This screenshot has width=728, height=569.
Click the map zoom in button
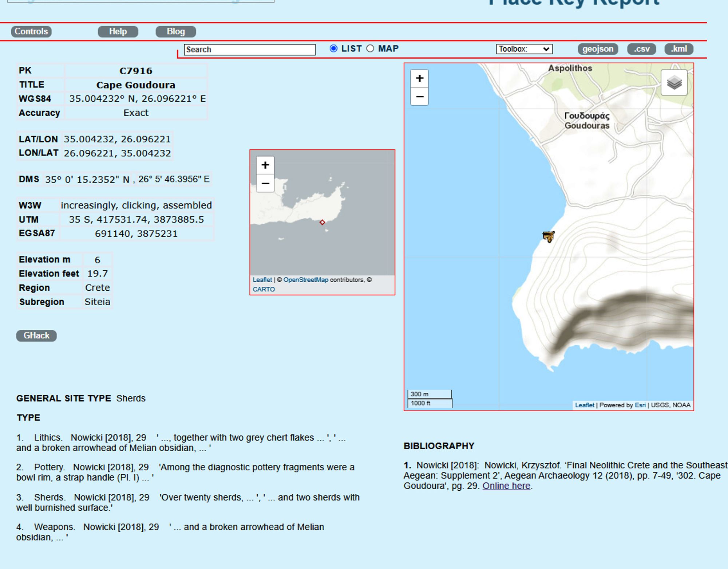420,78
